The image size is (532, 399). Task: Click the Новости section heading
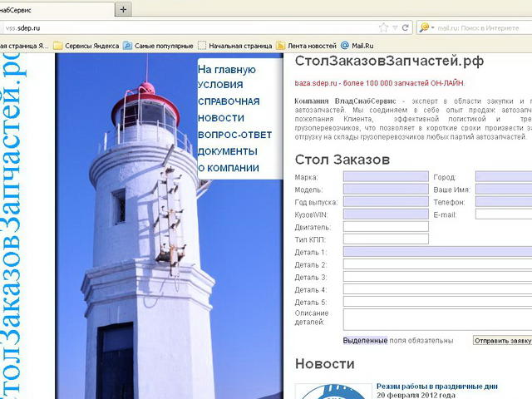pyautogui.click(x=325, y=364)
